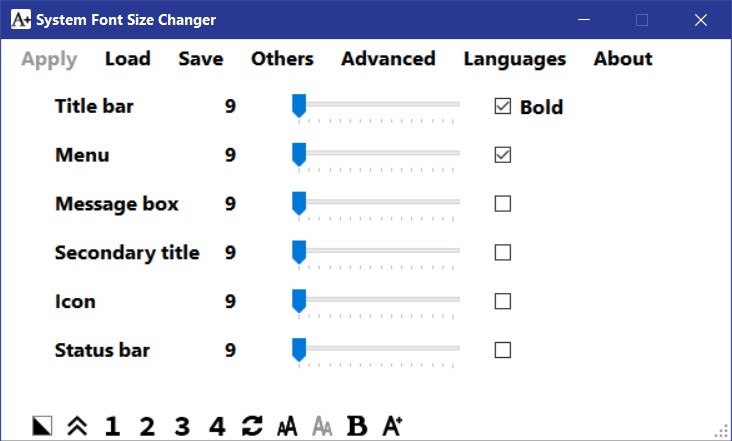The width and height of the screenshot is (732, 441).
Task: Select preset number 1 in bottom toolbar
Action: [112, 427]
